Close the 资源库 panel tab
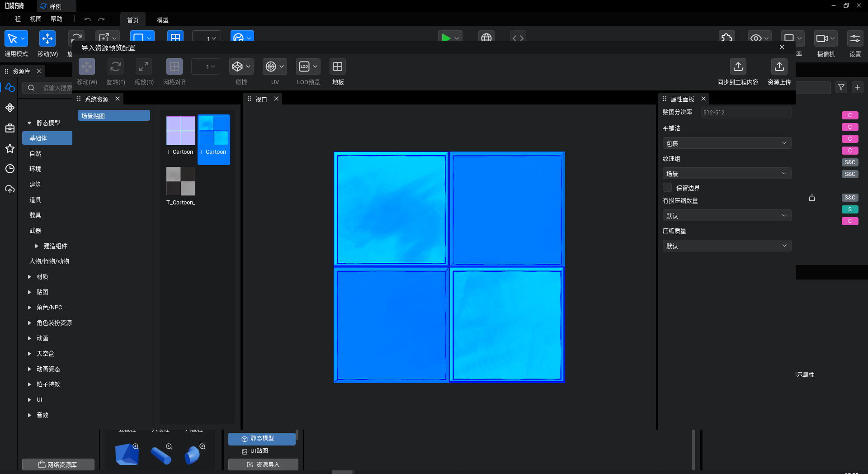The image size is (868, 474). [39, 71]
